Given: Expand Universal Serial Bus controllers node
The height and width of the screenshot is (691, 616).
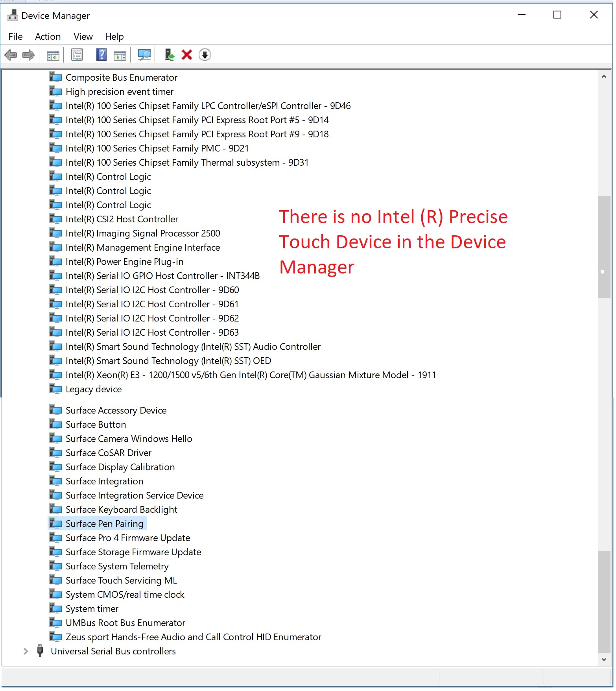Looking at the screenshot, I should coord(26,651).
